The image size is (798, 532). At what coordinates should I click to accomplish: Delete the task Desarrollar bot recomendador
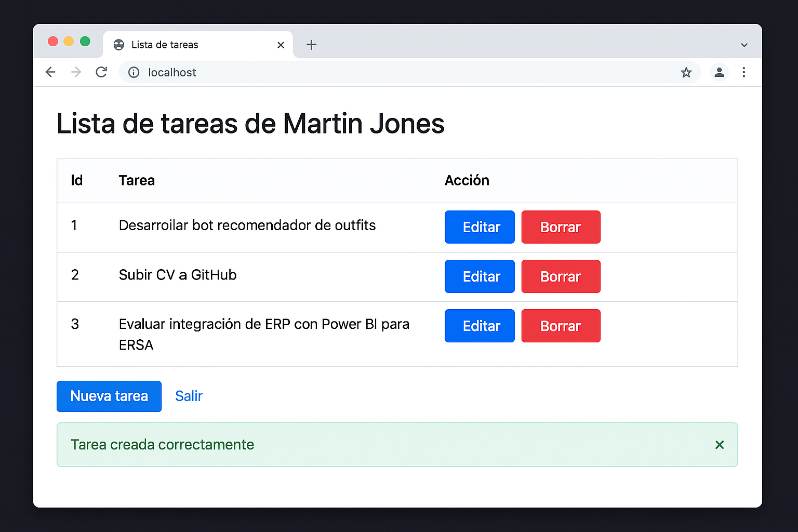(x=561, y=227)
